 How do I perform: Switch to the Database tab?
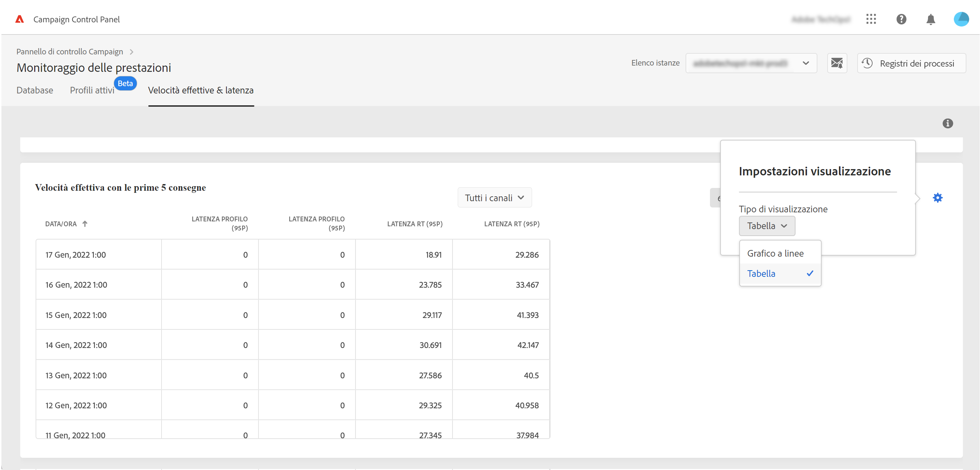[x=35, y=90]
